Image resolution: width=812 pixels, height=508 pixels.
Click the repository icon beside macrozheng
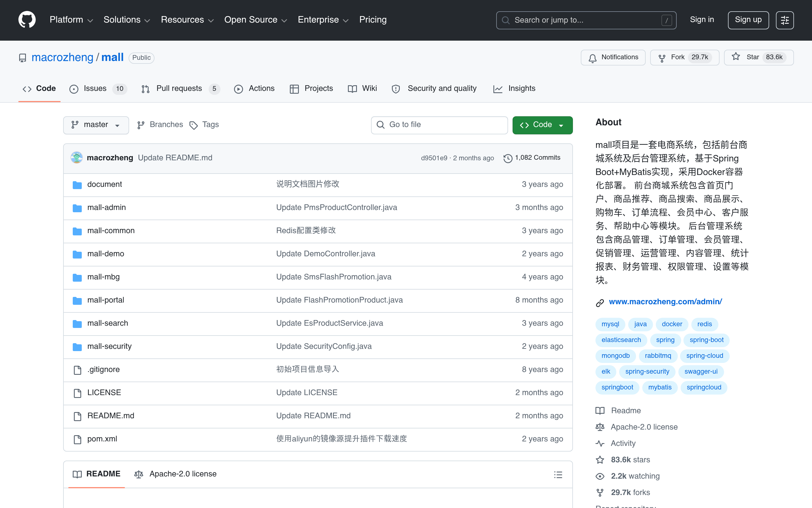point(23,58)
